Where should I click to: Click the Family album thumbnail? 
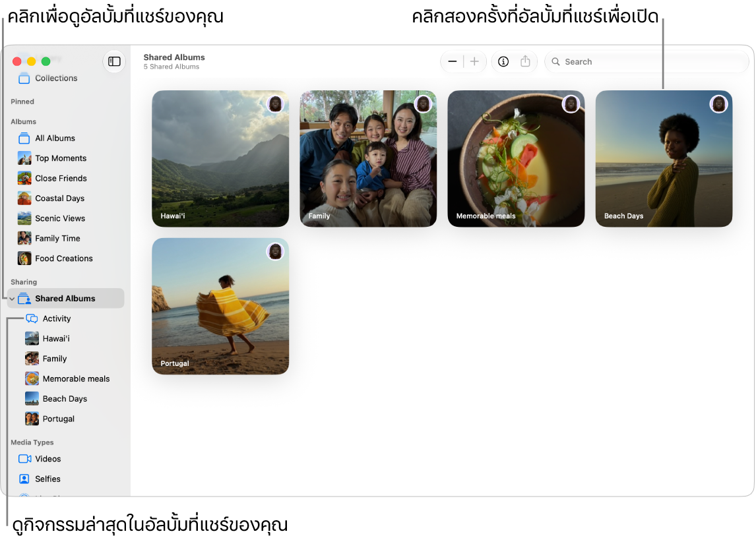point(368,158)
